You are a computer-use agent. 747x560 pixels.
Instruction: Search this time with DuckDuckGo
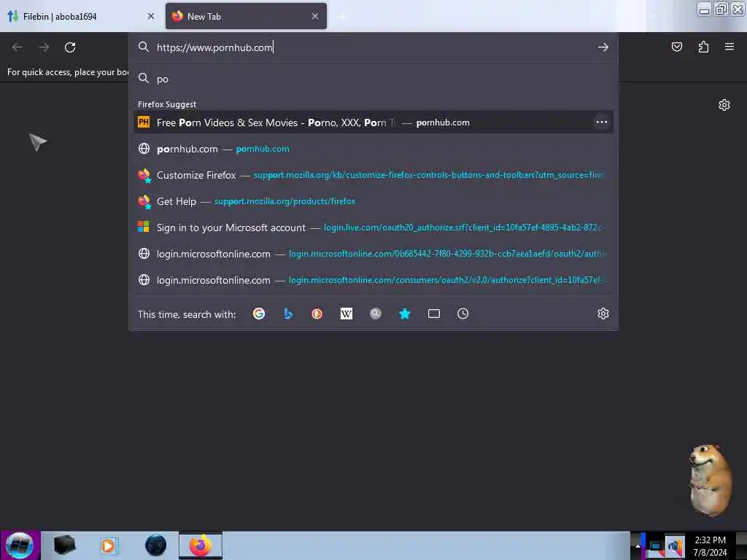click(317, 314)
